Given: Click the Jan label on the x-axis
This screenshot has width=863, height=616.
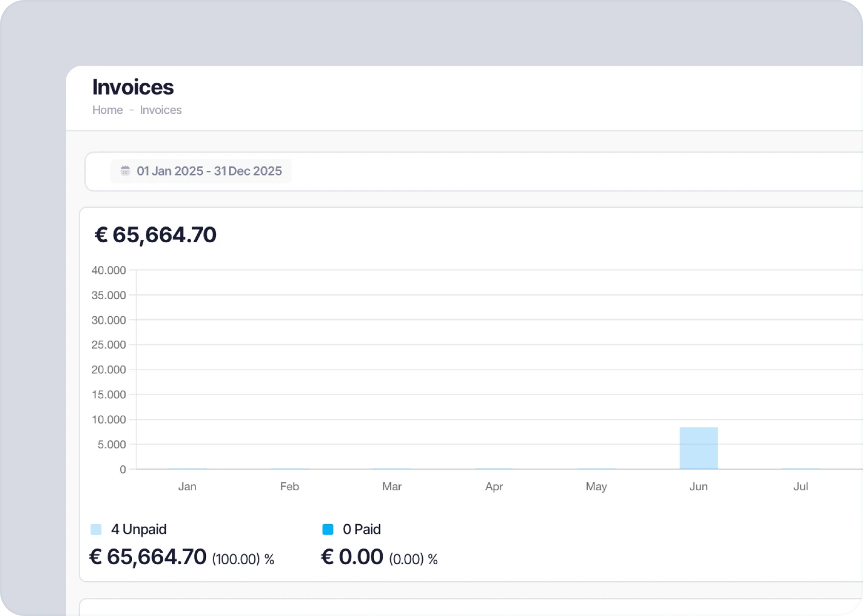Looking at the screenshot, I should [187, 487].
